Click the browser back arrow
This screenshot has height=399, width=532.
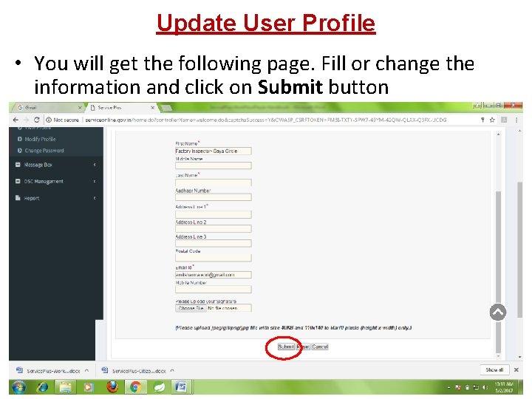(16, 120)
